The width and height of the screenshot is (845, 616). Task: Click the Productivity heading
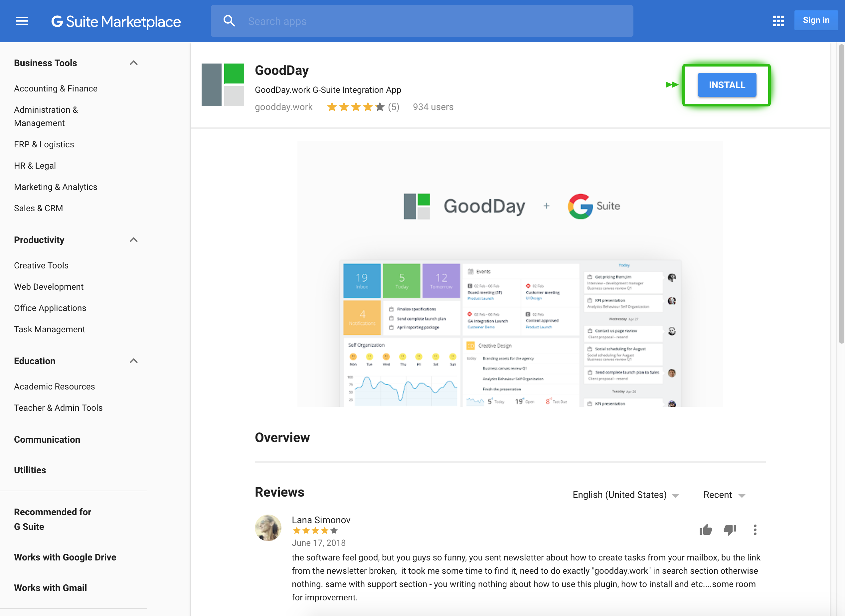[39, 240]
